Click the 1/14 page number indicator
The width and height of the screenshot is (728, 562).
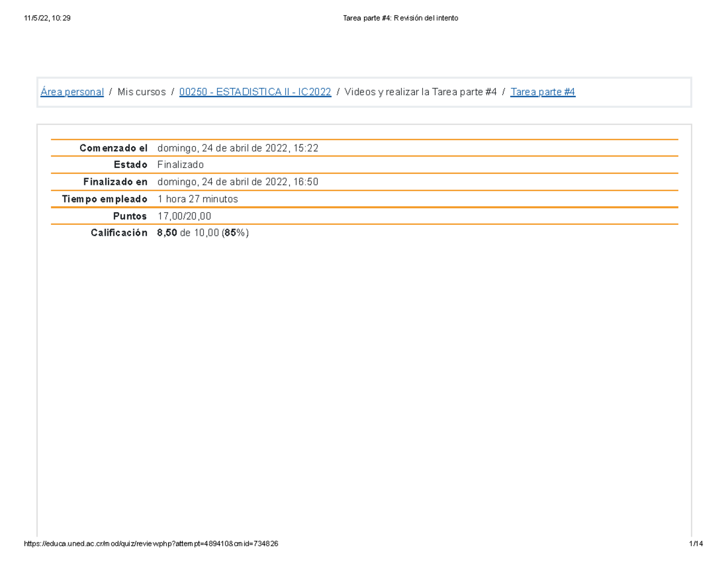pyautogui.click(x=696, y=544)
